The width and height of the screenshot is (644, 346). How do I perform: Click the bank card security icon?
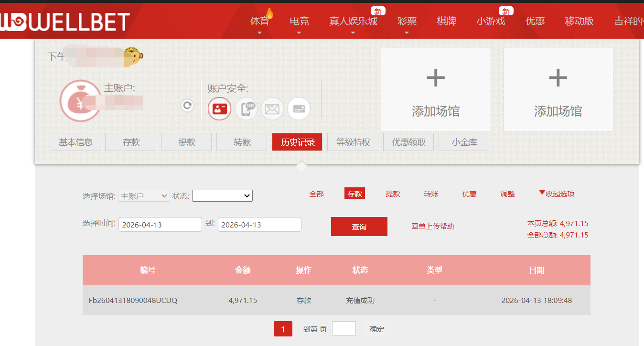coord(299,108)
